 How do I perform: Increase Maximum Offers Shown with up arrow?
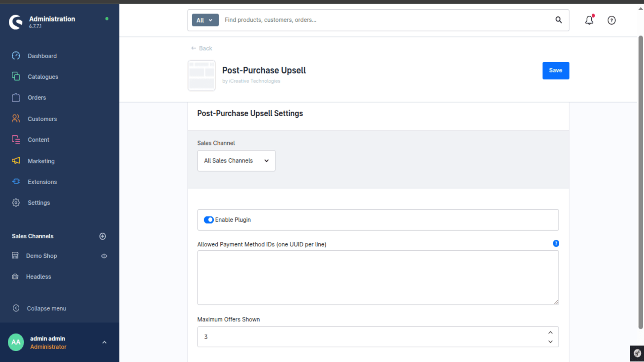(x=550, y=333)
